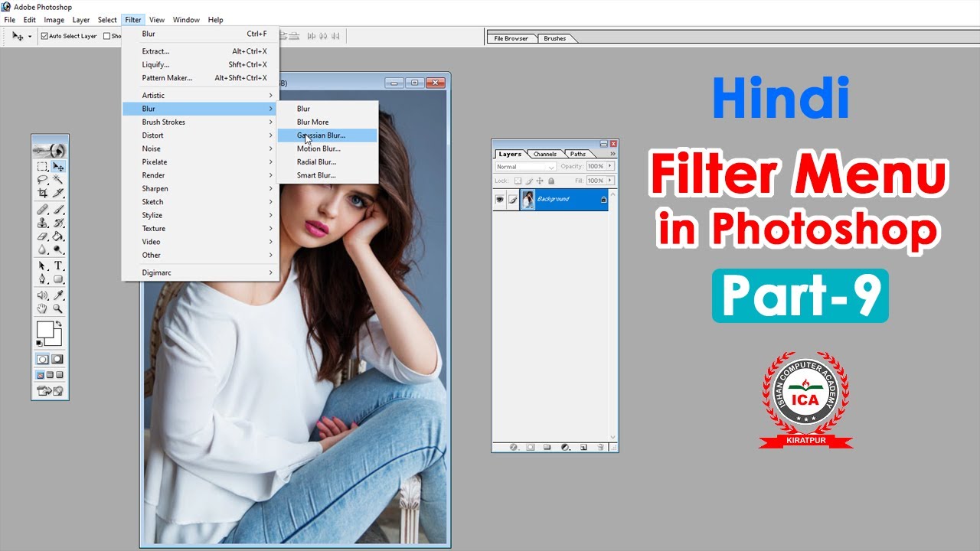The height and width of the screenshot is (551, 980).
Task: Toggle lock position option
Action: tap(540, 181)
